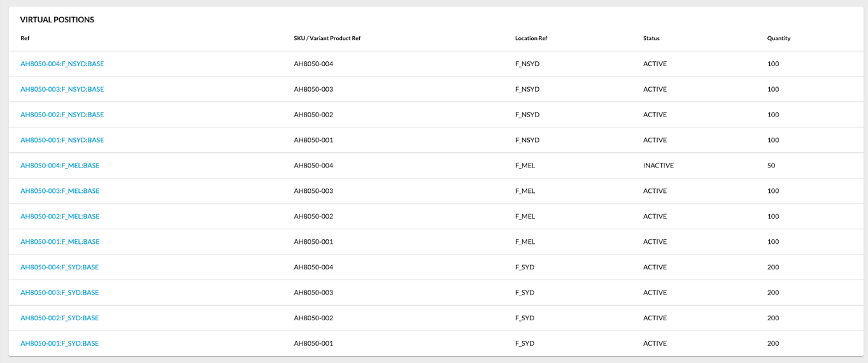The image size is (868, 363).
Task: Open the AH8050-002:F_MEL:BASE virtual position
Action: [60, 217]
